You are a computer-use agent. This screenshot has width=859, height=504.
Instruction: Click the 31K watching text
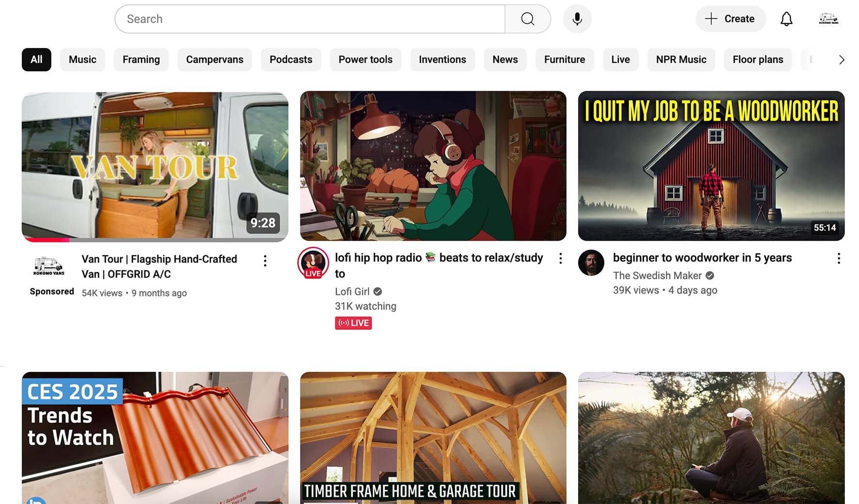pos(366,306)
